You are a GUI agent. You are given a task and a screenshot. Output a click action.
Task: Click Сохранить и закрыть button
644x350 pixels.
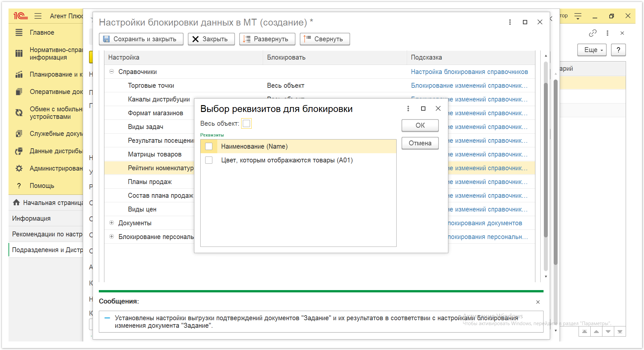click(x=141, y=39)
